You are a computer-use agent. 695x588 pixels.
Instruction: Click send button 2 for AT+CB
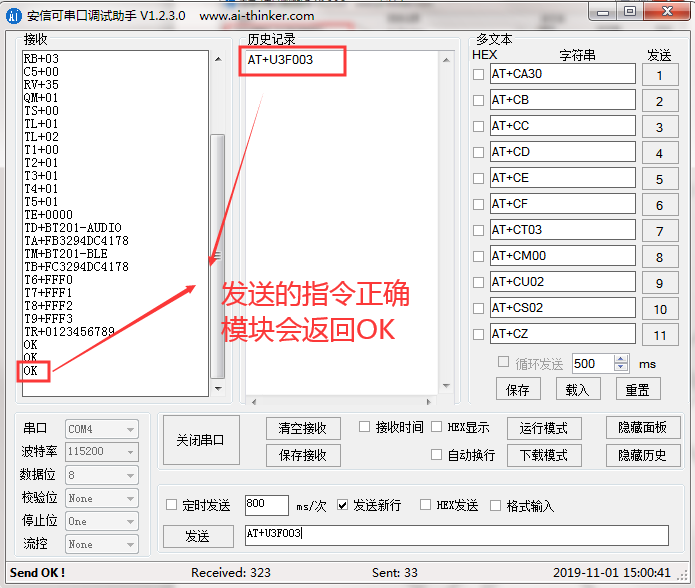[660, 101]
